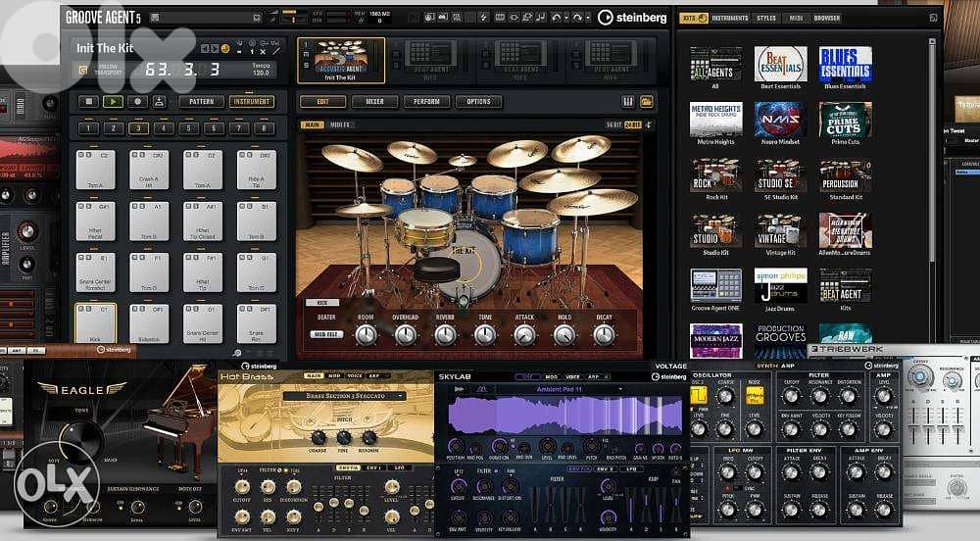
Task: Click the EDIT button
Action: click(322, 101)
